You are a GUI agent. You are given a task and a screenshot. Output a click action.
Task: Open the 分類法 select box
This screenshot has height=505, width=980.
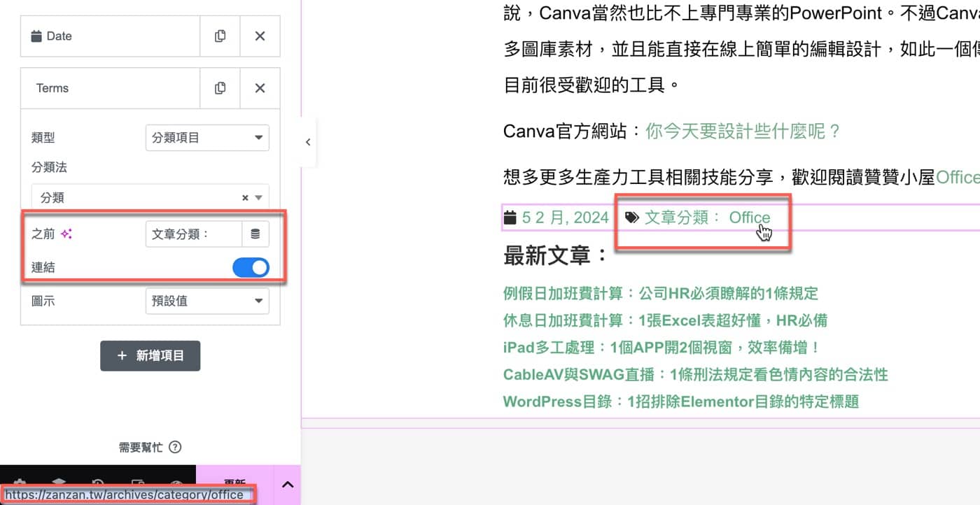tap(150, 197)
